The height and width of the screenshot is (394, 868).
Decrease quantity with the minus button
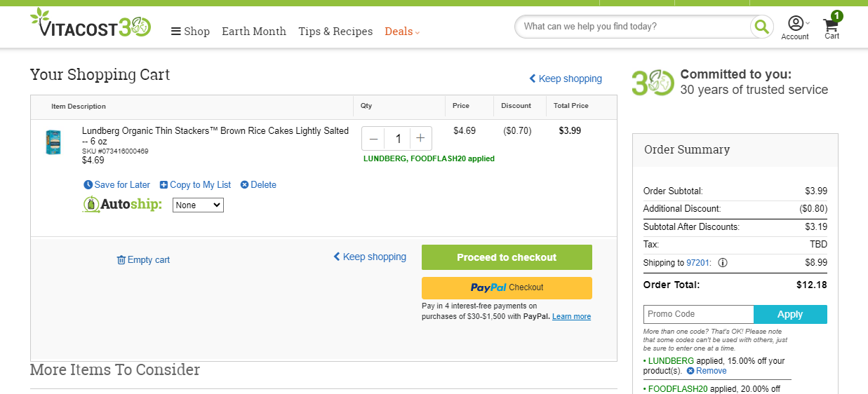tap(373, 139)
